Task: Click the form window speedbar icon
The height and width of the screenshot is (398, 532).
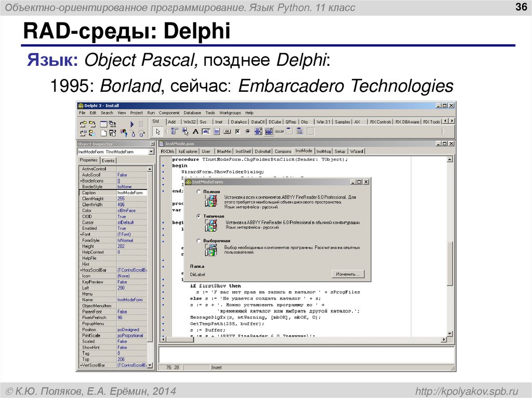Action: coord(103,124)
